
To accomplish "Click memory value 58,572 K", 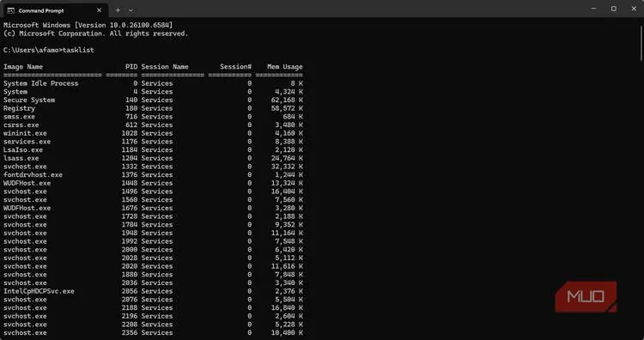I will pyautogui.click(x=287, y=108).
